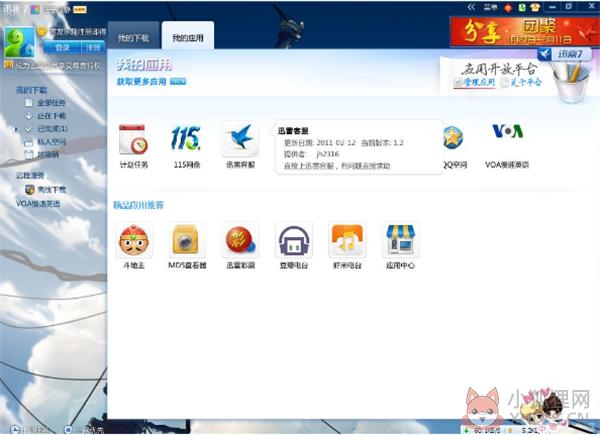Click the 登录 login button

tap(62, 47)
